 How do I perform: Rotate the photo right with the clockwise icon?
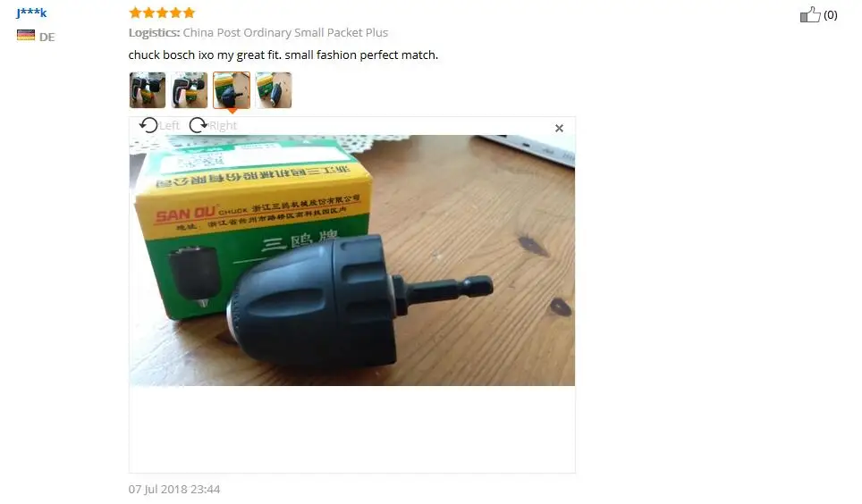pos(198,125)
